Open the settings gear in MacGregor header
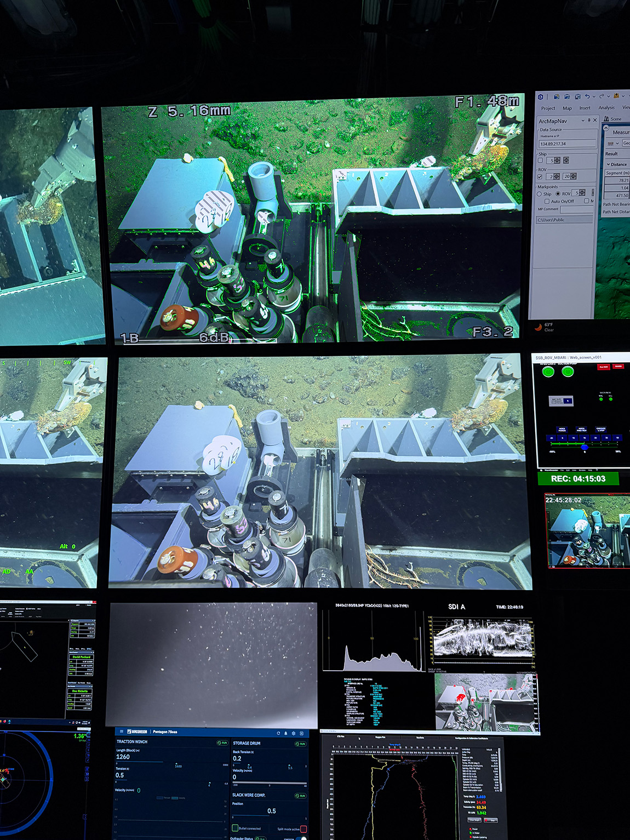 pyautogui.click(x=294, y=733)
